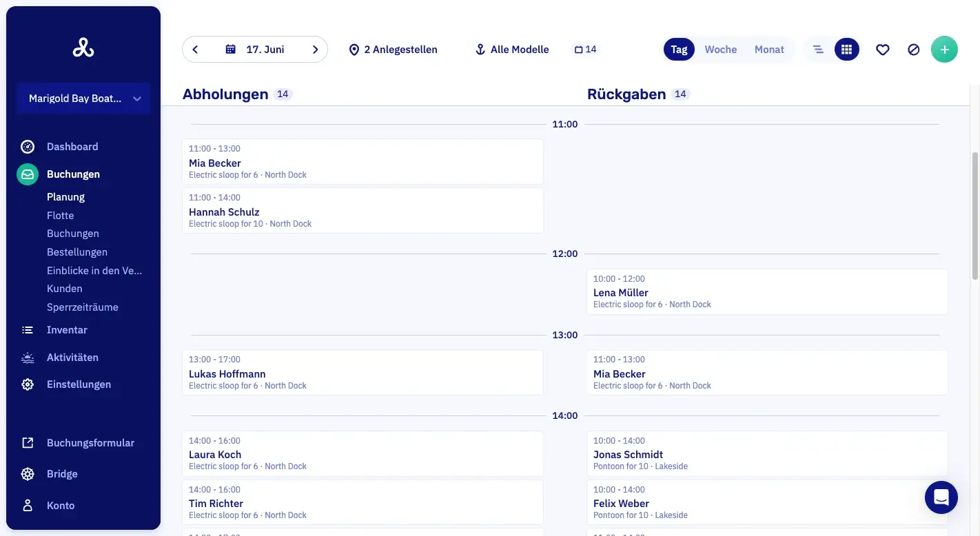Switch to Tag view
Screen dimensions: 980x536
coord(680,50)
